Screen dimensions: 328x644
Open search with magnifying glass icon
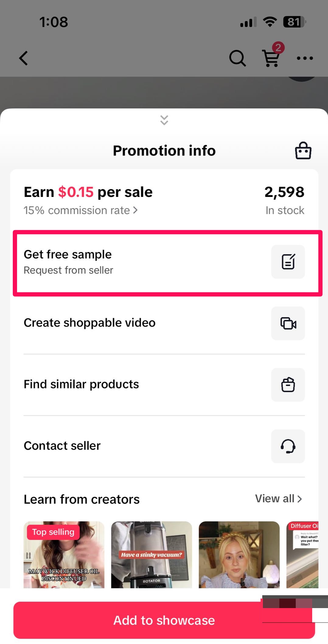click(x=237, y=58)
